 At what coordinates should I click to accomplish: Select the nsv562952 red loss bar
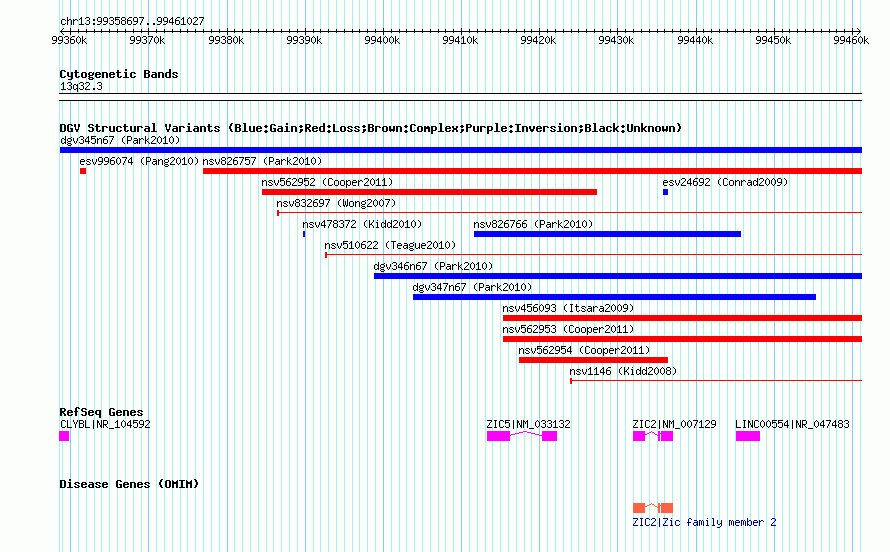click(x=429, y=192)
